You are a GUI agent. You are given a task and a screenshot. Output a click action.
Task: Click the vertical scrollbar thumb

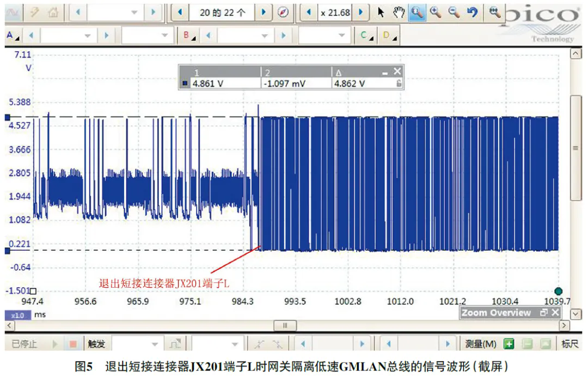tap(576, 148)
